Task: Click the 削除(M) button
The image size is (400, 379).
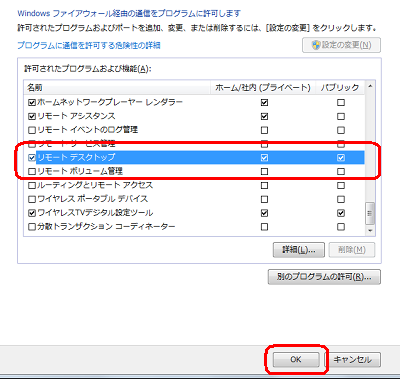Action: [352, 250]
